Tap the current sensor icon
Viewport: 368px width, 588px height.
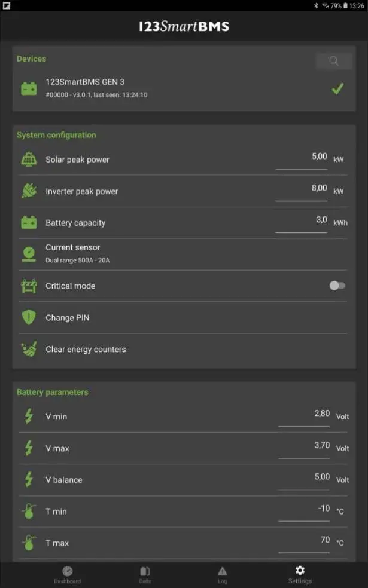[x=29, y=253]
